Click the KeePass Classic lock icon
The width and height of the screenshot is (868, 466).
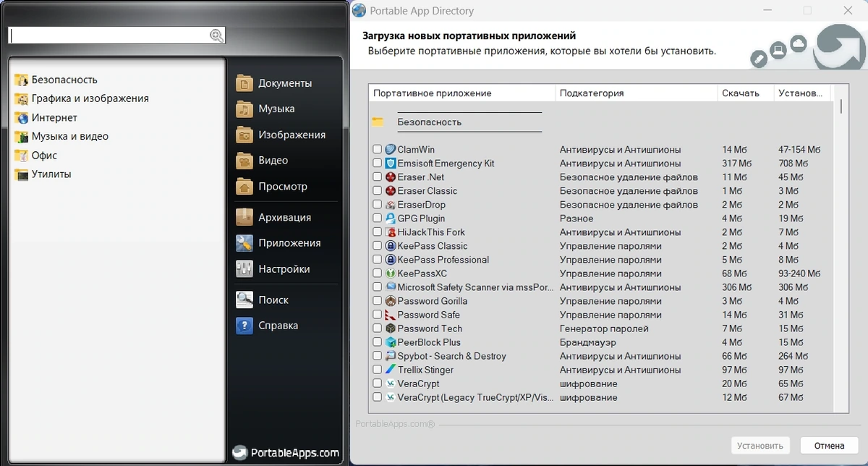pos(391,246)
